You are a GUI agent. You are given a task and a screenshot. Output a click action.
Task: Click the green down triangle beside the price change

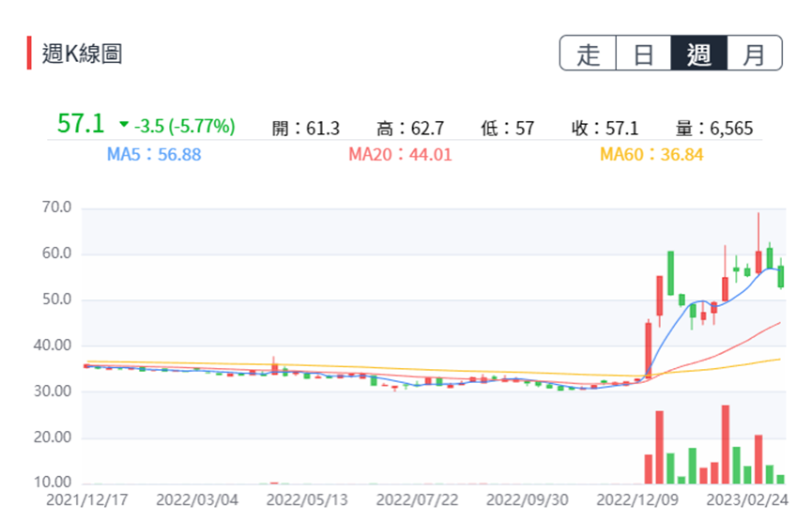coord(124,126)
